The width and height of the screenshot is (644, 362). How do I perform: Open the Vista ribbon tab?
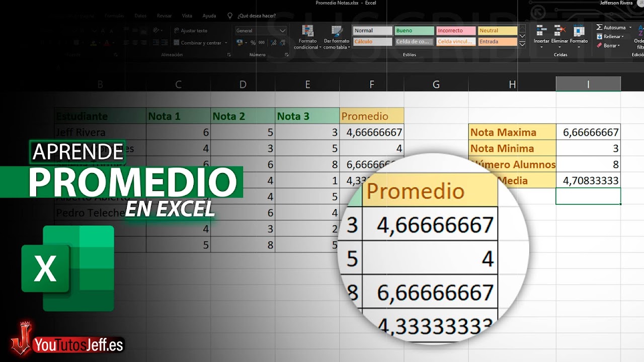[x=187, y=16]
